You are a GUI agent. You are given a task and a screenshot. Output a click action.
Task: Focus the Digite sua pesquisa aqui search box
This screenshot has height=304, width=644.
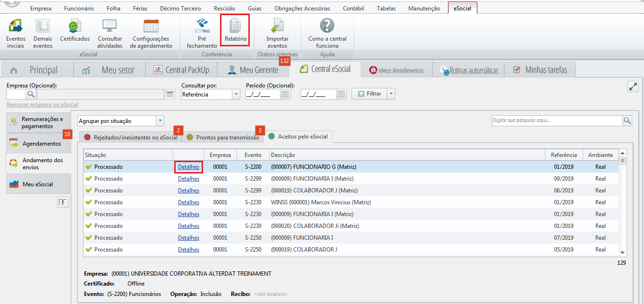(557, 121)
